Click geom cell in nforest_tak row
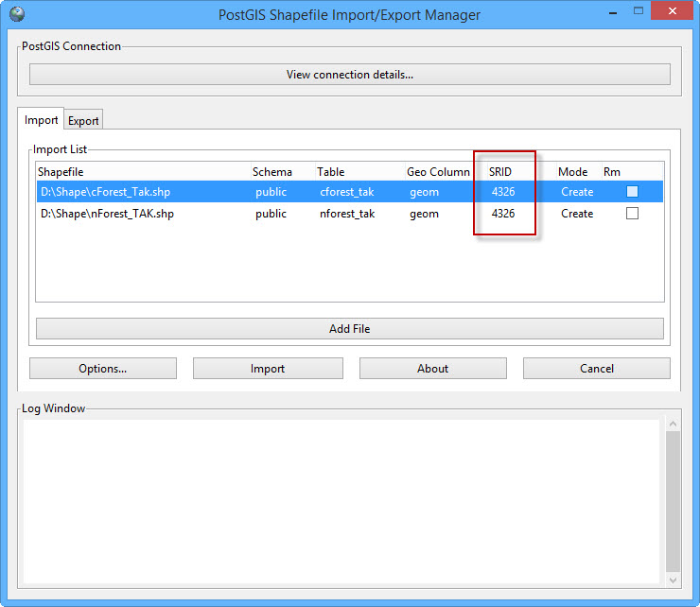 [x=424, y=215]
